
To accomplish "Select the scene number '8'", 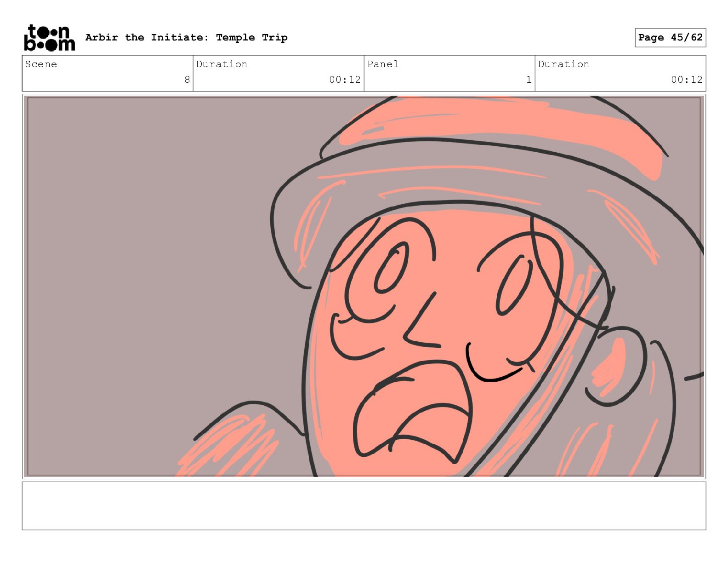I will [187, 80].
